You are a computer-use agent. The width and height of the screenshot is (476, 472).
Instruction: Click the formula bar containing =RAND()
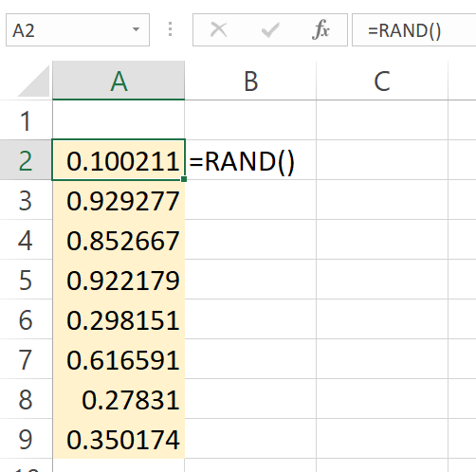pyautogui.click(x=414, y=30)
